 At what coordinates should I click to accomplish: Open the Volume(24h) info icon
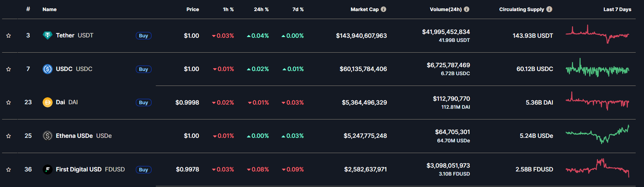coord(467,9)
